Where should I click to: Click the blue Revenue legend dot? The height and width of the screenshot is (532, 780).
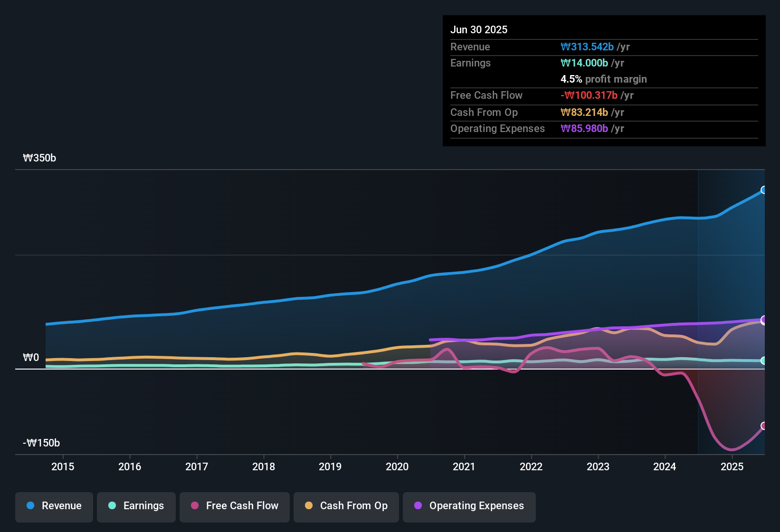coord(30,506)
